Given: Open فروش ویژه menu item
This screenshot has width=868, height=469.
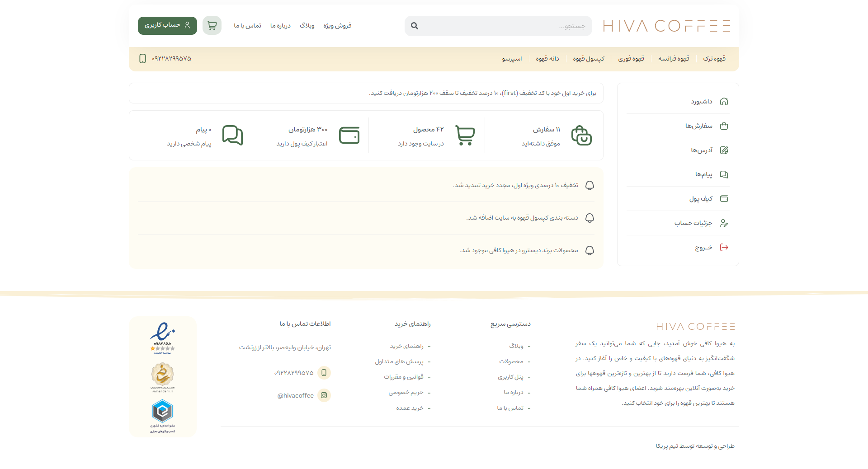Looking at the screenshot, I should (x=337, y=26).
